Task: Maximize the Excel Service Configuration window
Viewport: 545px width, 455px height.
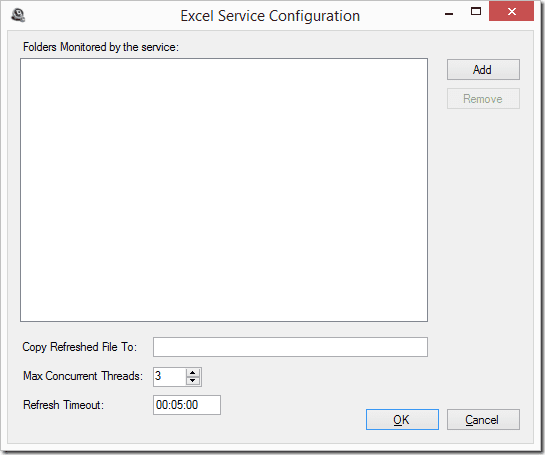Action: 476,11
